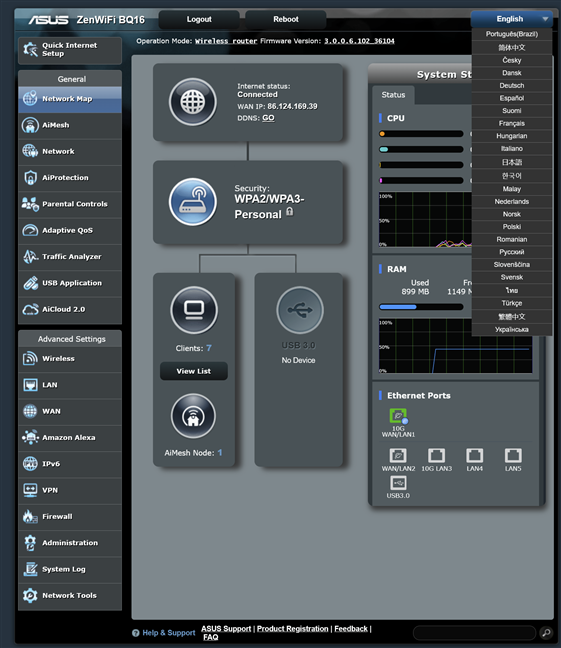
Task: Click the AiMesh Node house icon
Action: (193, 416)
